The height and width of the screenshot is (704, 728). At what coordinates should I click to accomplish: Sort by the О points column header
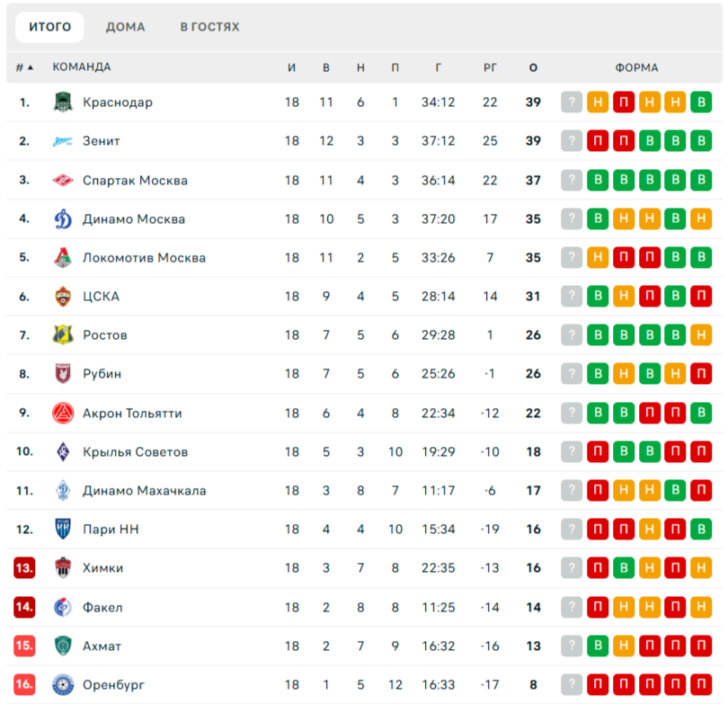(533, 67)
